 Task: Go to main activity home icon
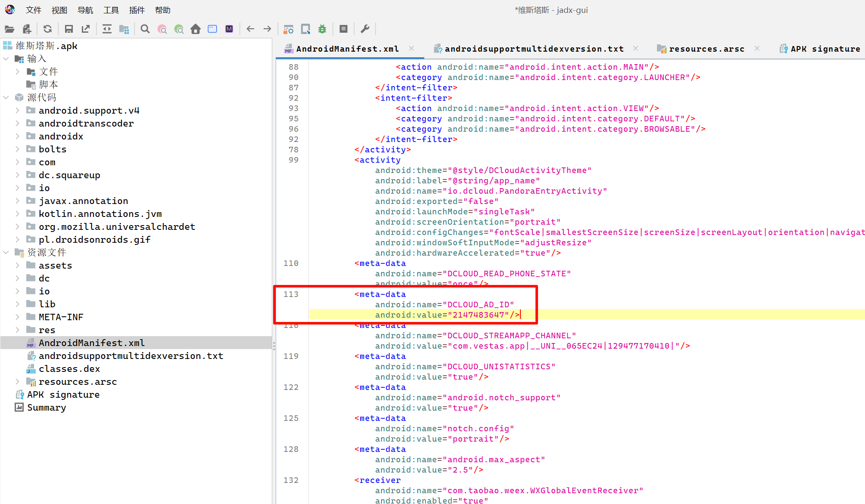196,29
